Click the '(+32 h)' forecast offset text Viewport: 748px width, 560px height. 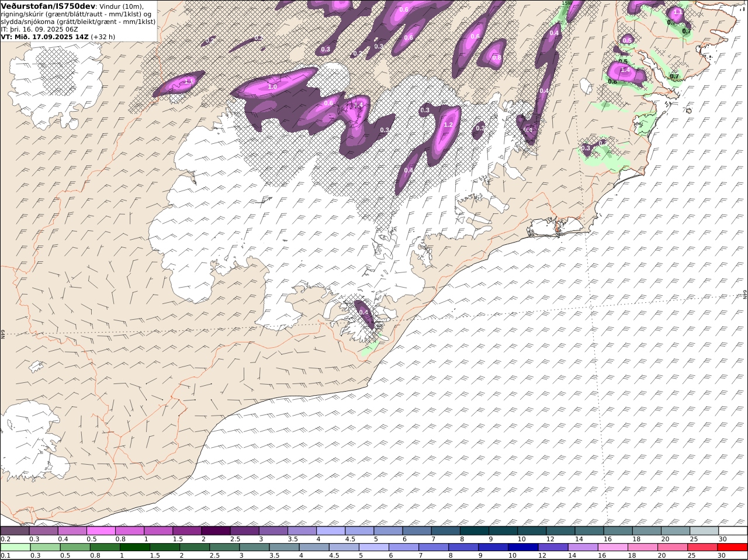click(x=103, y=36)
